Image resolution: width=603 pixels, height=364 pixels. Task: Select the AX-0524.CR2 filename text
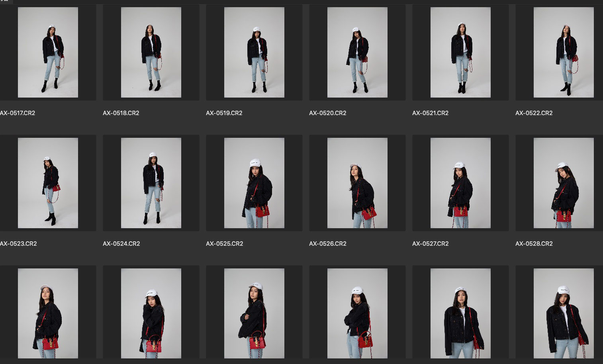click(121, 244)
